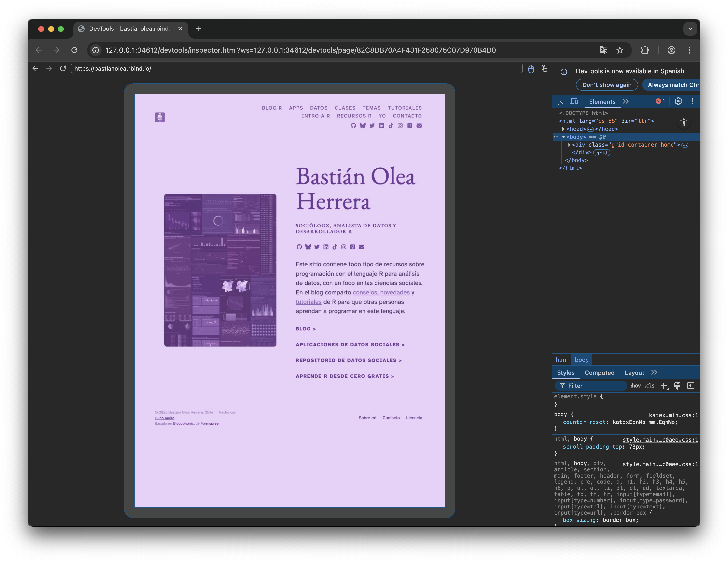Toggle the :hov element state panel
728x563 pixels.
pos(635,386)
